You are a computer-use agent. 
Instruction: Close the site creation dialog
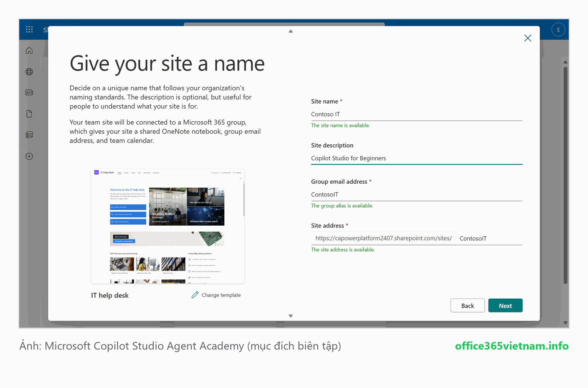(x=528, y=38)
